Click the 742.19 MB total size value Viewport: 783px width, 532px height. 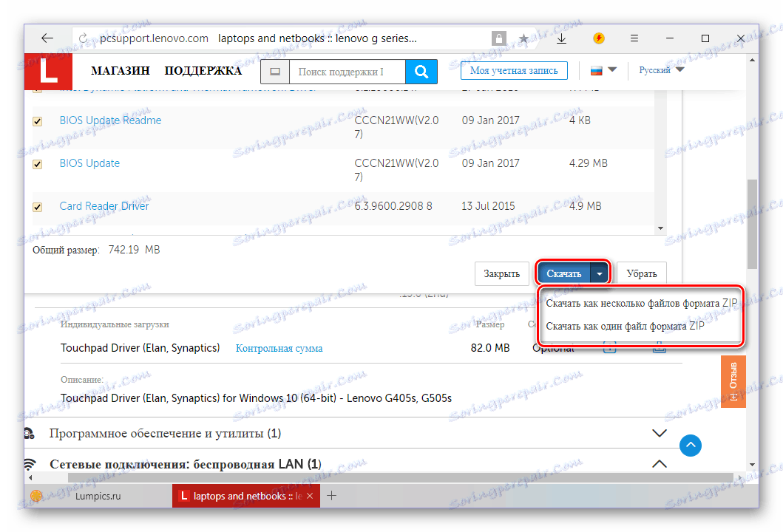tap(135, 250)
